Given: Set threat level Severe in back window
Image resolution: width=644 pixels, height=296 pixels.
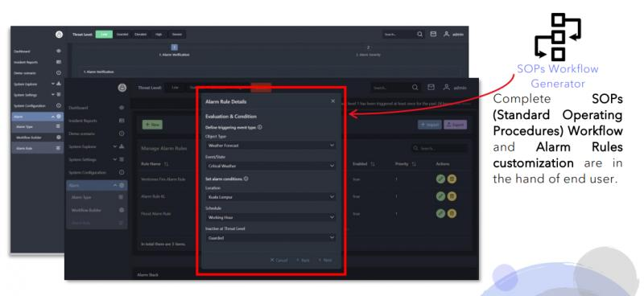Looking at the screenshot, I should [177, 35].
